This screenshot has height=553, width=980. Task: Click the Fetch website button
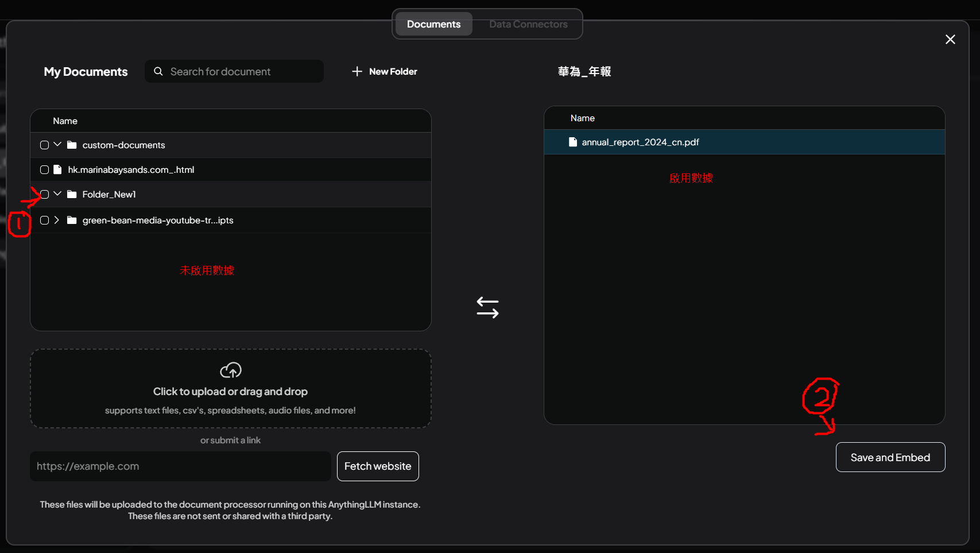[x=377, y=466]
